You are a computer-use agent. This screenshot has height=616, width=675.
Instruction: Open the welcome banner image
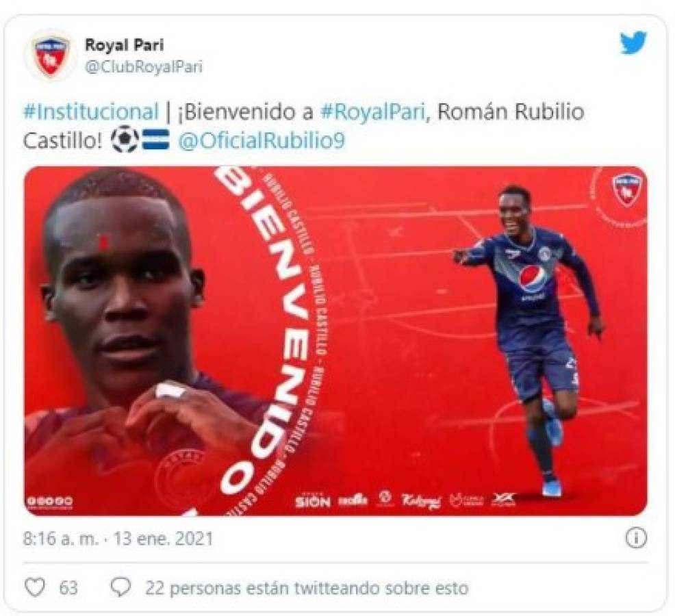tap(335, 341)
